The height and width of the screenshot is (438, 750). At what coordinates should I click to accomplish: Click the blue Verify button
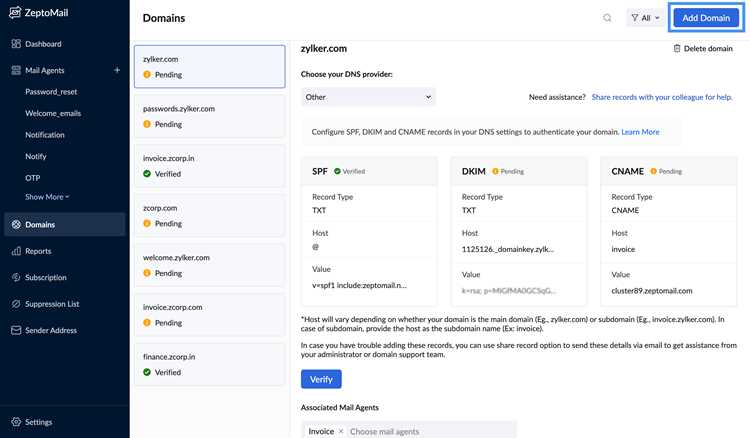coord(321,379)
